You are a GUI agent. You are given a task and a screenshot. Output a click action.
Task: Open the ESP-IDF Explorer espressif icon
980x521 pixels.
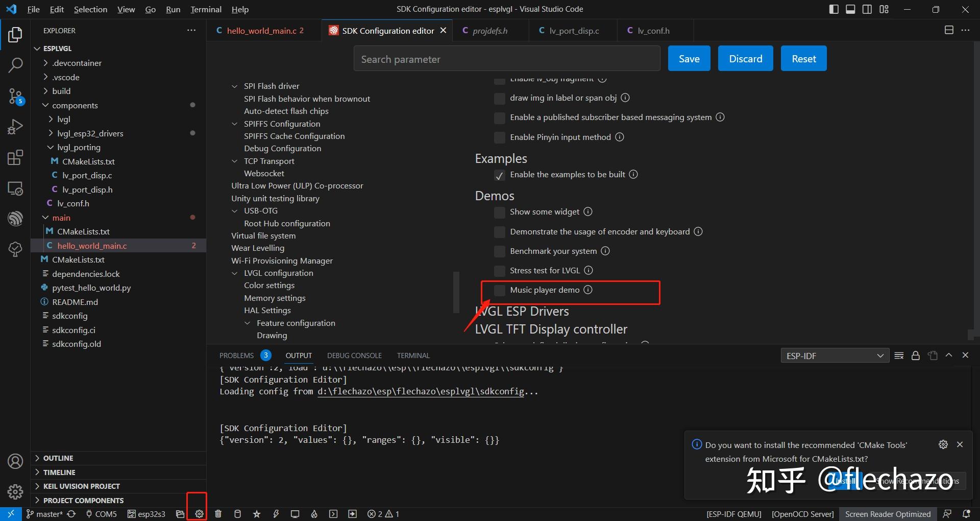click(x=15, y=219)
